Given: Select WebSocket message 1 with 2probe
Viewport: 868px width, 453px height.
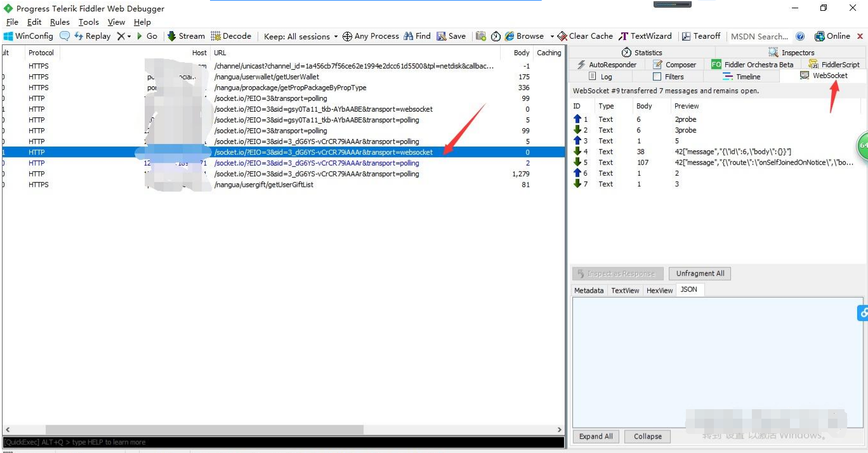Looking at the screenshot, I should [x=717, y=119].
